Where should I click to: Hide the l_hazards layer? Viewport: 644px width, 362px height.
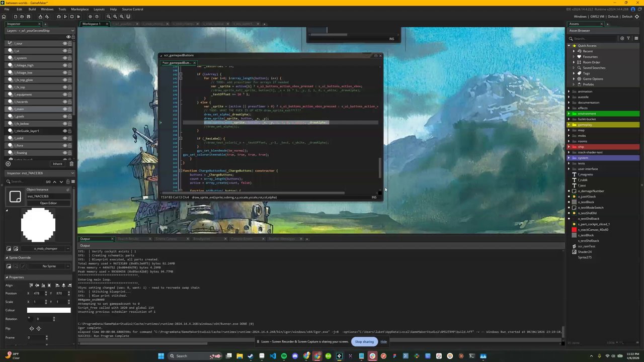(x=64, y=102)
